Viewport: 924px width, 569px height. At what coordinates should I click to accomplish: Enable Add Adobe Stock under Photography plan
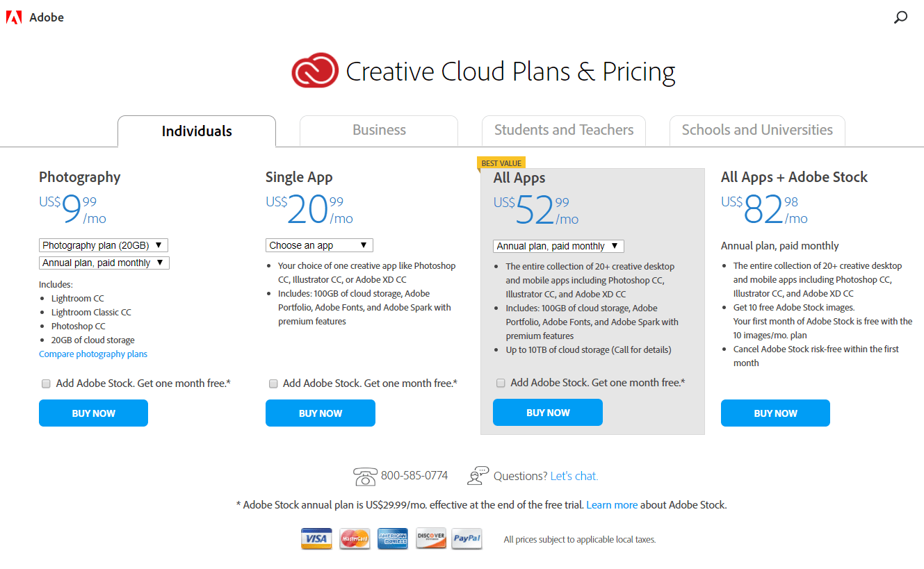[x=46, y=384]
